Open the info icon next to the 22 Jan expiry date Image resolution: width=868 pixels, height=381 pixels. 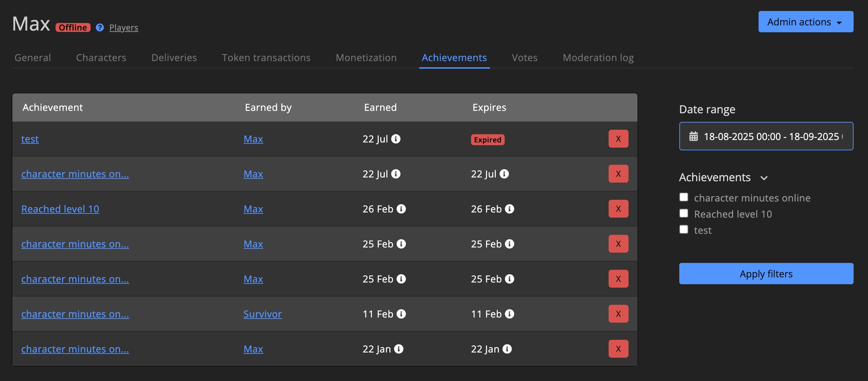coord(508,349)
